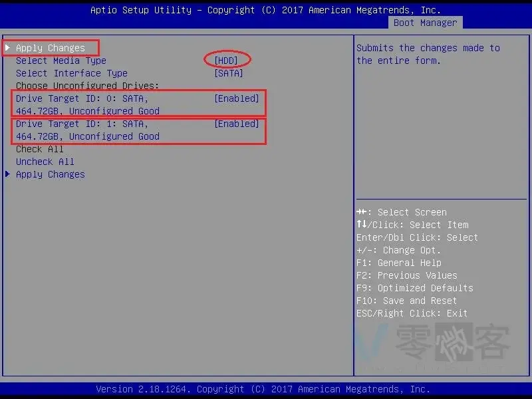Image resolution: width=532 pixels, height=399 pixels.
Task: Toggle the Enabled value for Drive Target 0
Action: pyautogui.click(x=236, y=98)
